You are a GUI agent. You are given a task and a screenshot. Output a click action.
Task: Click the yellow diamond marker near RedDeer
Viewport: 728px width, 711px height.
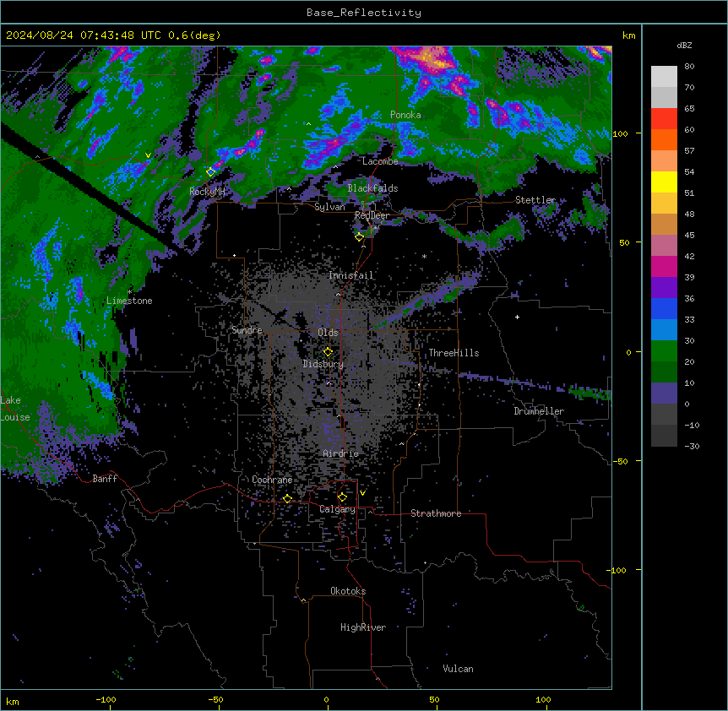click(x=360, y=237)
